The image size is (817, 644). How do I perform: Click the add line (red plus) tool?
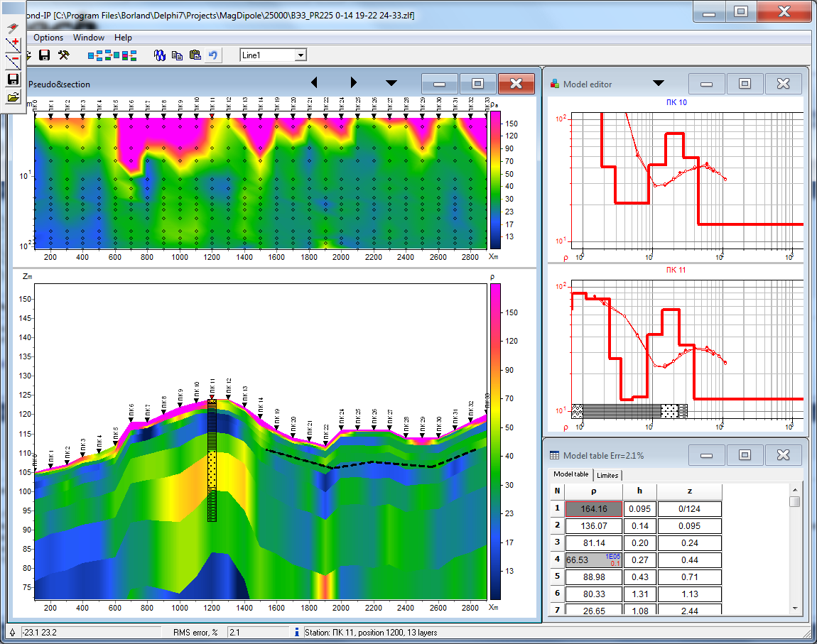pos(13,45)
